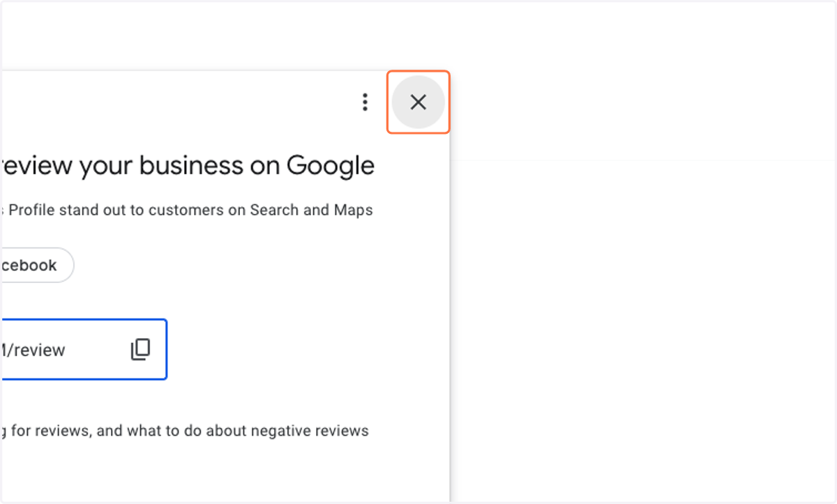Click text 'Profile stand out to customers on Search and Maps'

(190, 210)
